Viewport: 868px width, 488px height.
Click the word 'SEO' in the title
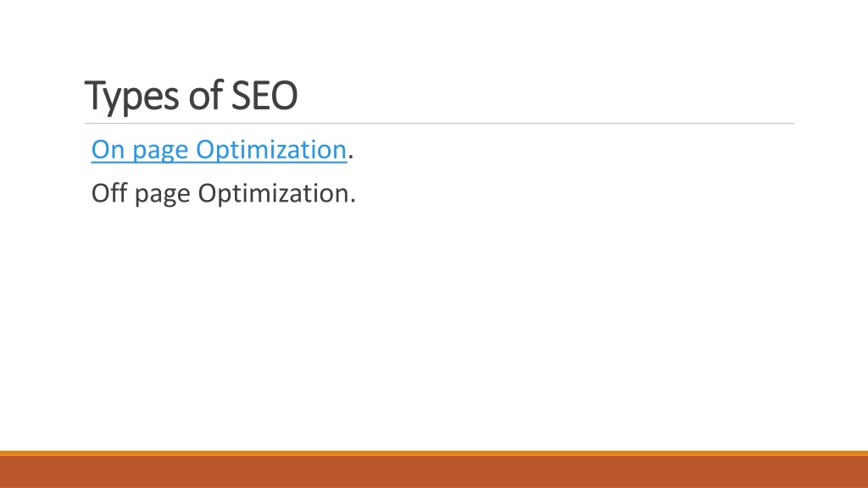coord(264,96)
